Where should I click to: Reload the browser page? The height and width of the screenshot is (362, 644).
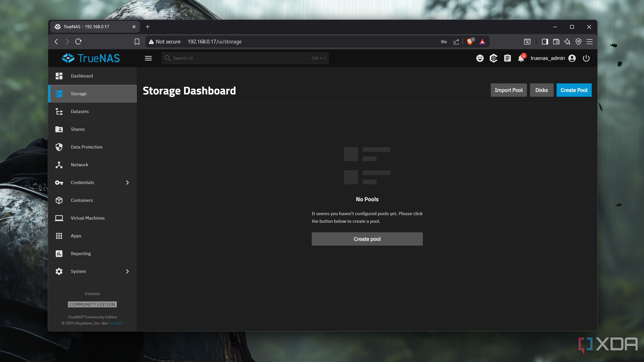(x=78, y=41)
